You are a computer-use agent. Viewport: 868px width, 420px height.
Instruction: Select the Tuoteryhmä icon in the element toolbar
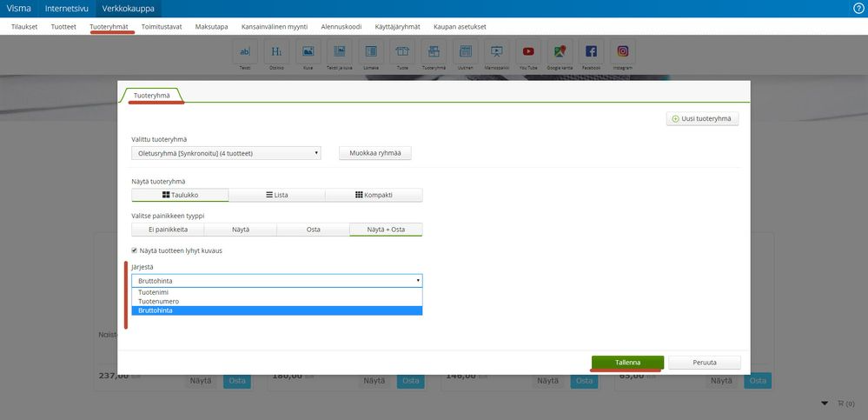pyautogui.click(x=434, y=51)
